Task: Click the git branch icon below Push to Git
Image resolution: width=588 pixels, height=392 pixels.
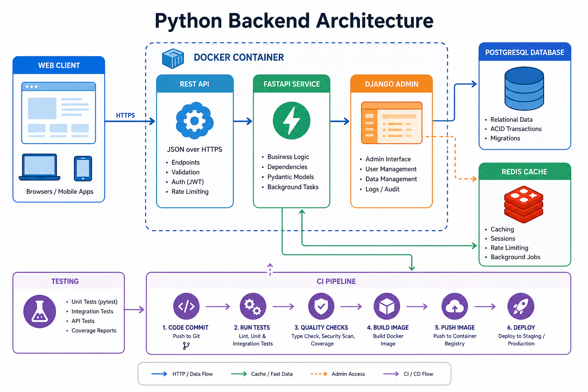Action: coord(186,346)
